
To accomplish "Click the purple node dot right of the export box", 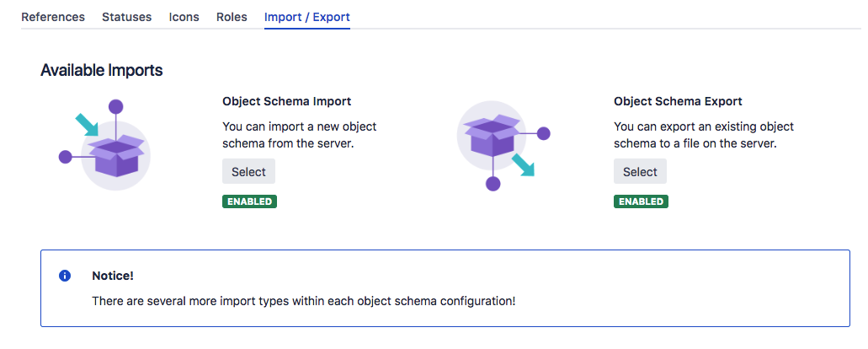I will pyautogui.click(x=544, y=133).
